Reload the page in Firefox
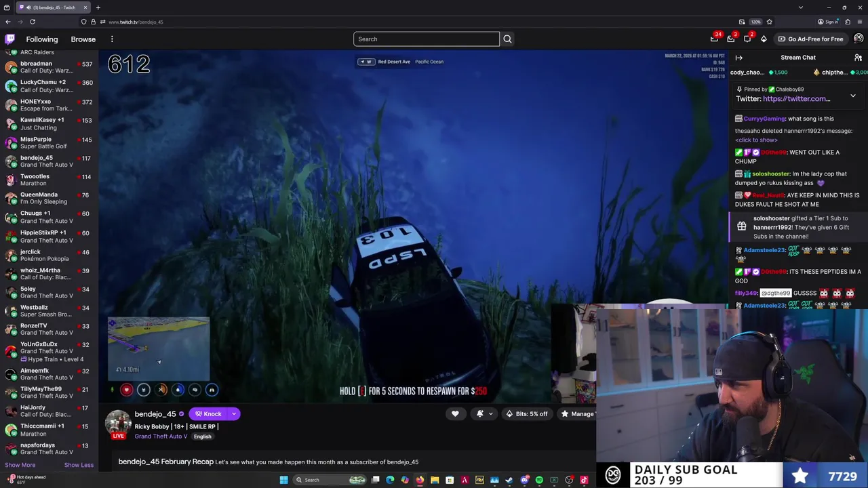 coord(32,22)
